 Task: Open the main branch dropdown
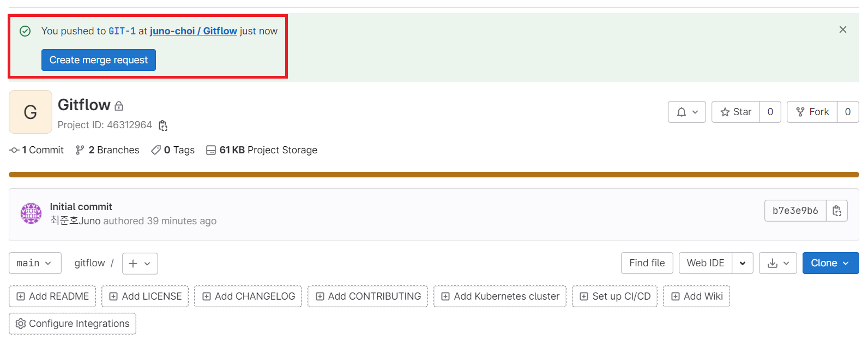pos(35,263)
